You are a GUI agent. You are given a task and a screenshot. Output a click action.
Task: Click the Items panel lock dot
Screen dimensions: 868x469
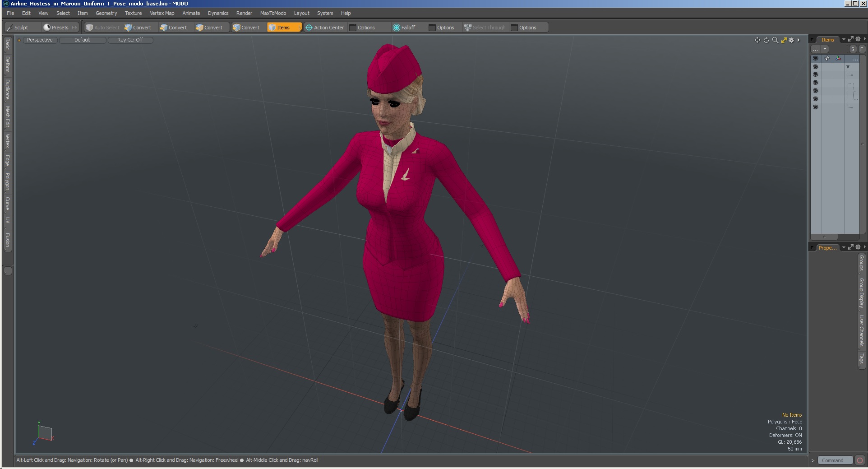(813, 40)
